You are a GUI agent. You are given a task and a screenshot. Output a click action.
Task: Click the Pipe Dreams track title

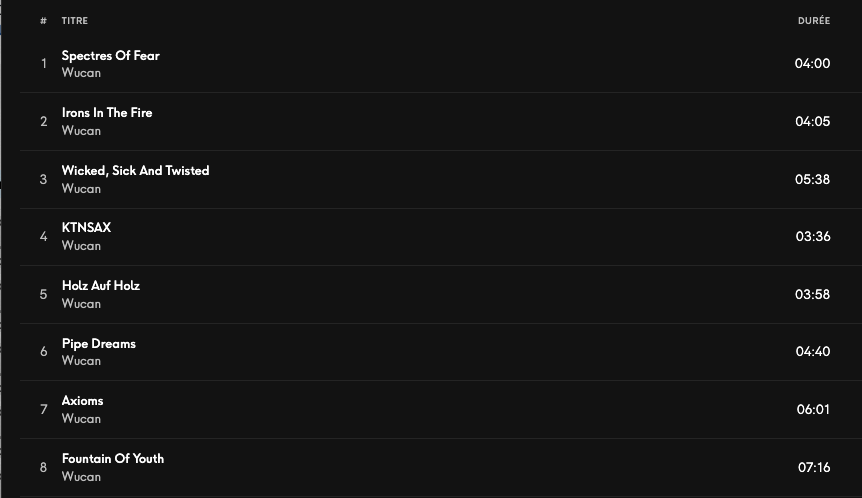tap(98, 344)
